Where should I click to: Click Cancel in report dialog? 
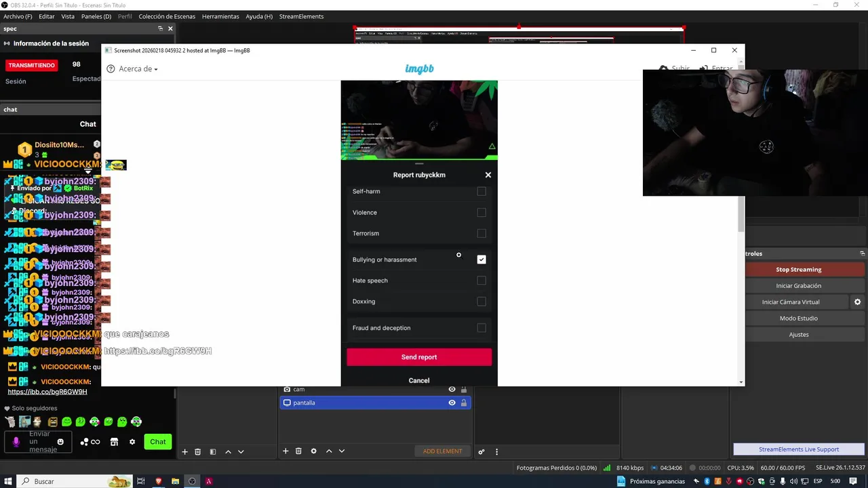[419, 380]
